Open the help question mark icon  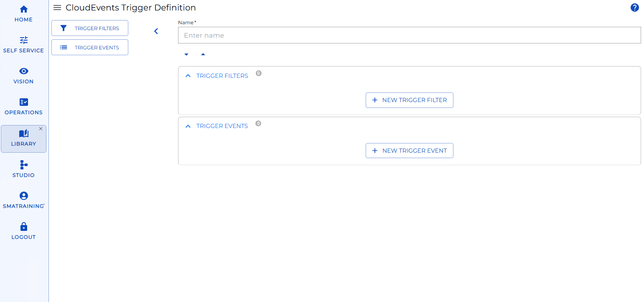[634, 8]
